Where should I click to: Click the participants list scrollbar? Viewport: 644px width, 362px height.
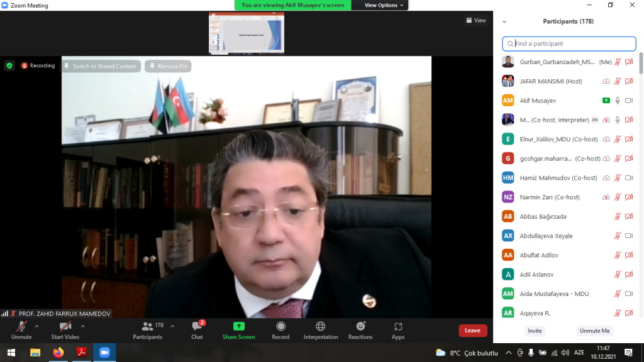(641, 63)
